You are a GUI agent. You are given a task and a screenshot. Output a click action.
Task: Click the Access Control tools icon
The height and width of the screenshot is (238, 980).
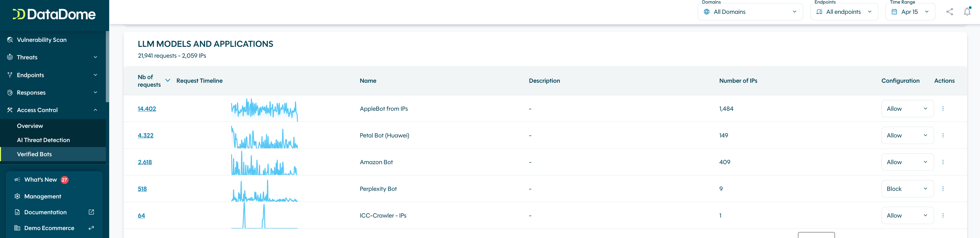[x=10, y=110]
